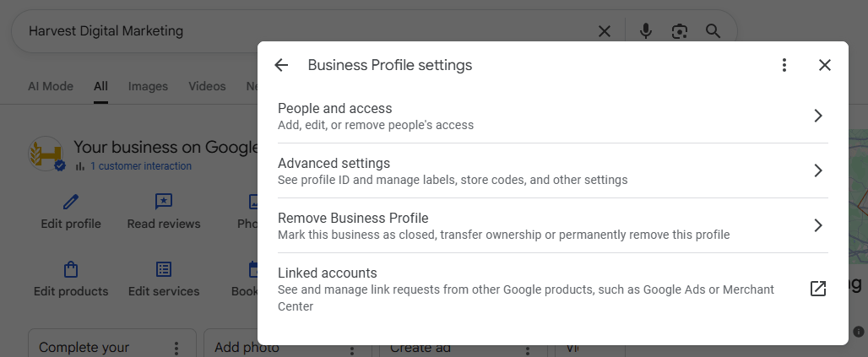Open the three-dot menu in Business Profile settings
This screenshot has height=357, width=868.
(x=784, y=65)
